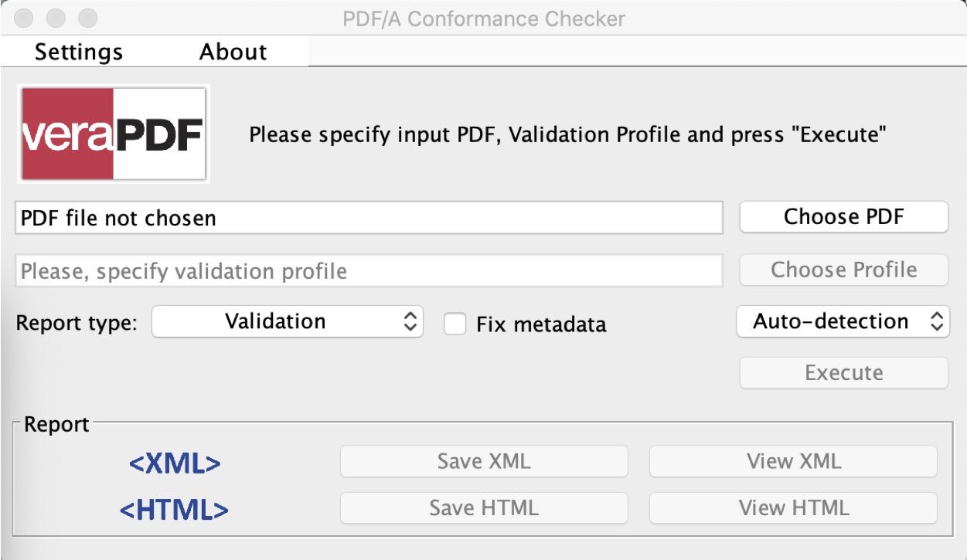Click the PDF file not chosen field

coord(369,218)
